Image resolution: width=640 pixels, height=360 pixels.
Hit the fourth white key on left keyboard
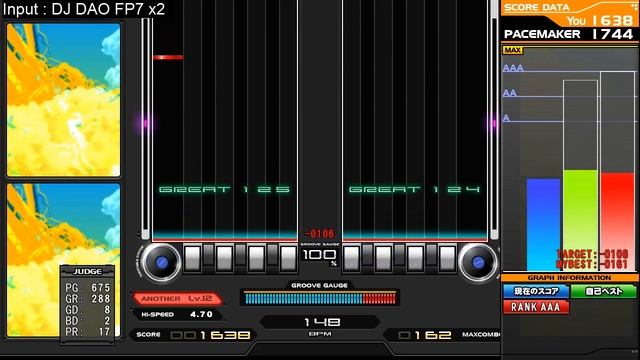click(x=288, y=258)
